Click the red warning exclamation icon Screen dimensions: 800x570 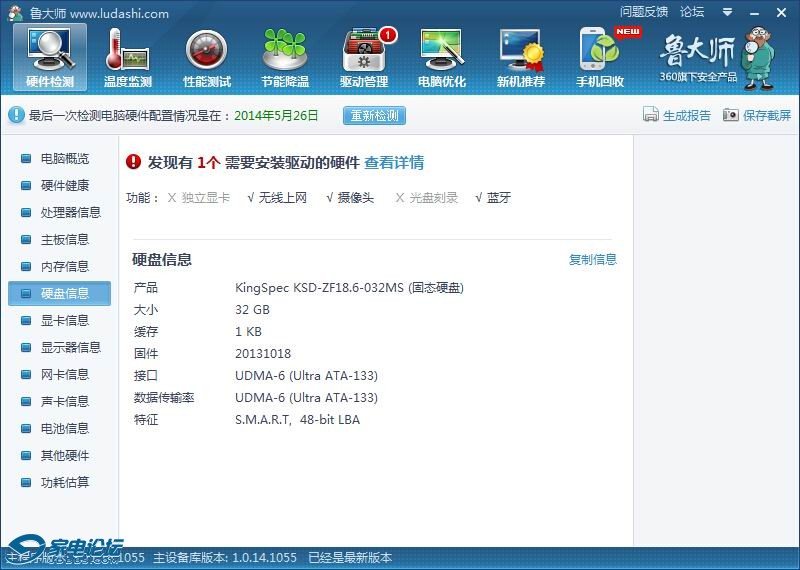(x=133, y=162)
